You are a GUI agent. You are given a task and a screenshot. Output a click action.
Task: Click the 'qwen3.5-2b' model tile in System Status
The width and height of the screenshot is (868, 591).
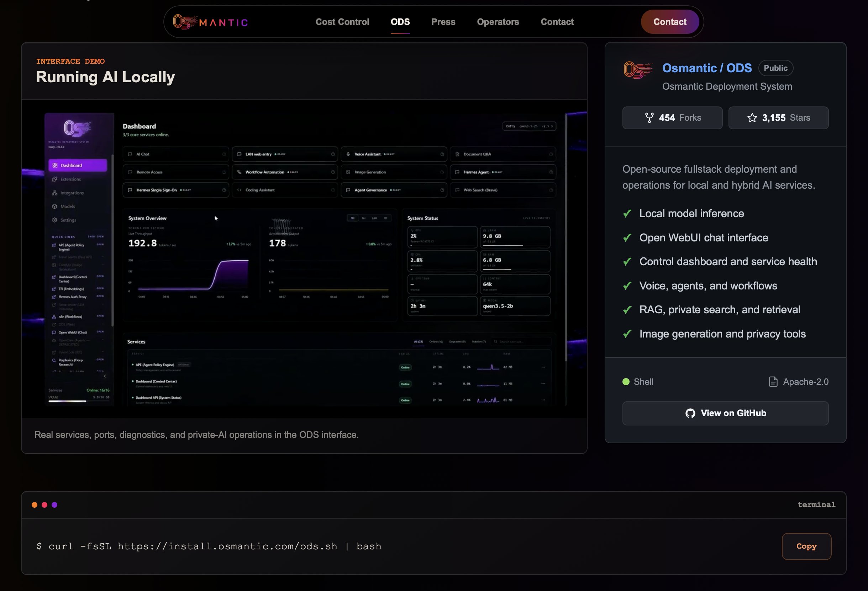[515, 306]
